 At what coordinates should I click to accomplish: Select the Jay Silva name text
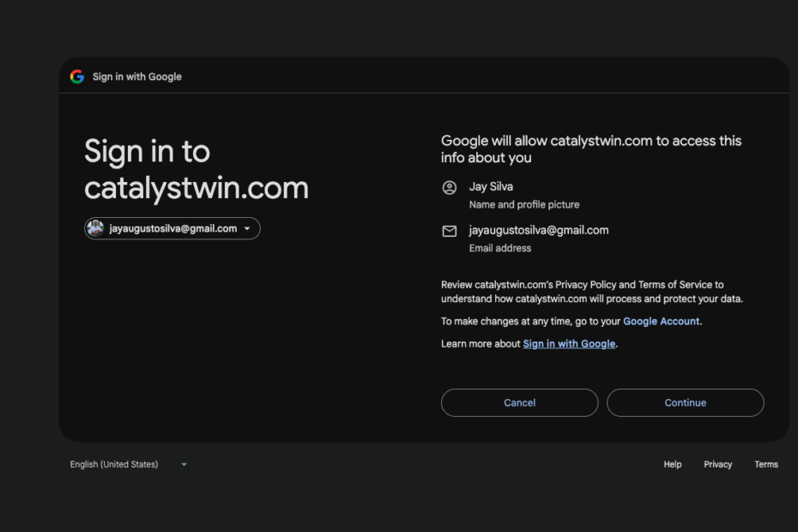click(491, 186)
